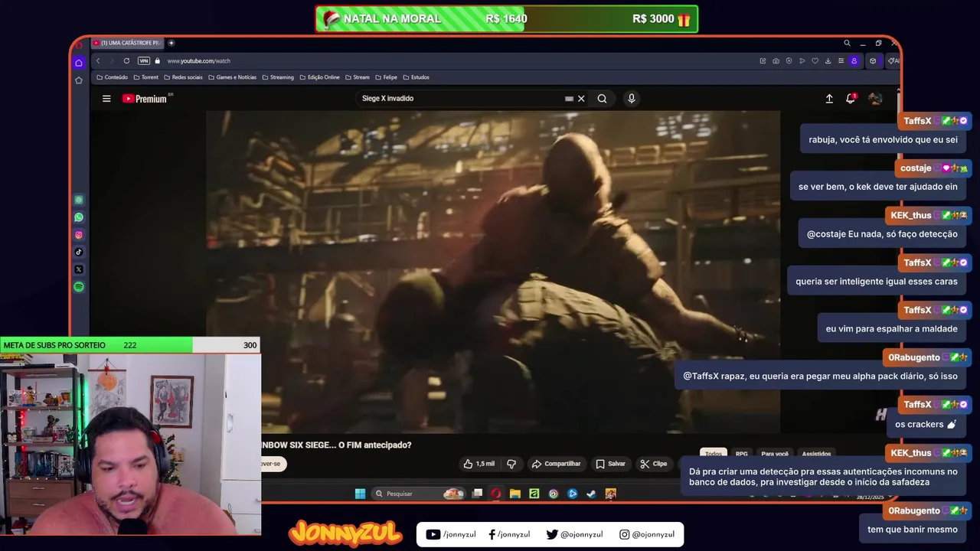This screenshot has width=980, height=551.
Task: Open the Streaming bookmarks folder
Action: 278,77
